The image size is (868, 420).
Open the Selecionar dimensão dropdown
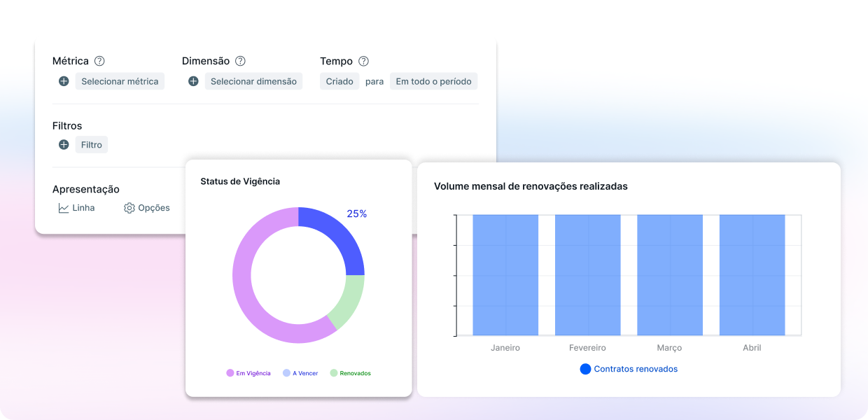pos(253,81)
